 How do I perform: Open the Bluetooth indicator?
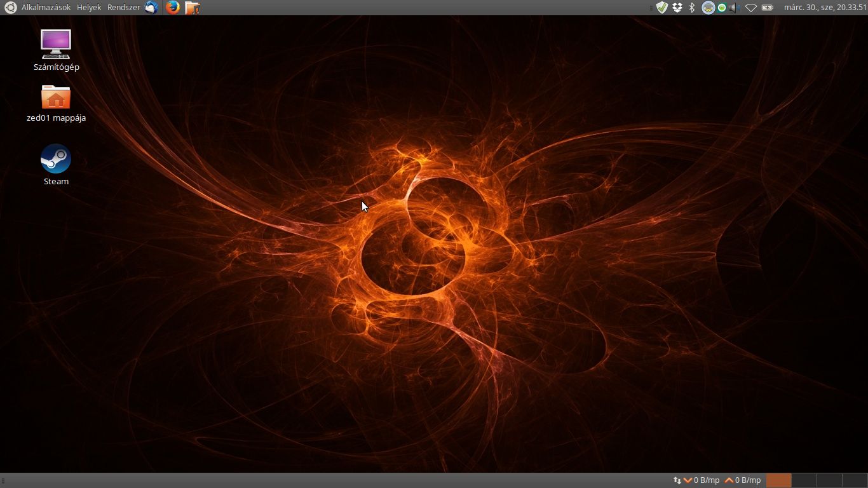tap(692, 8)
